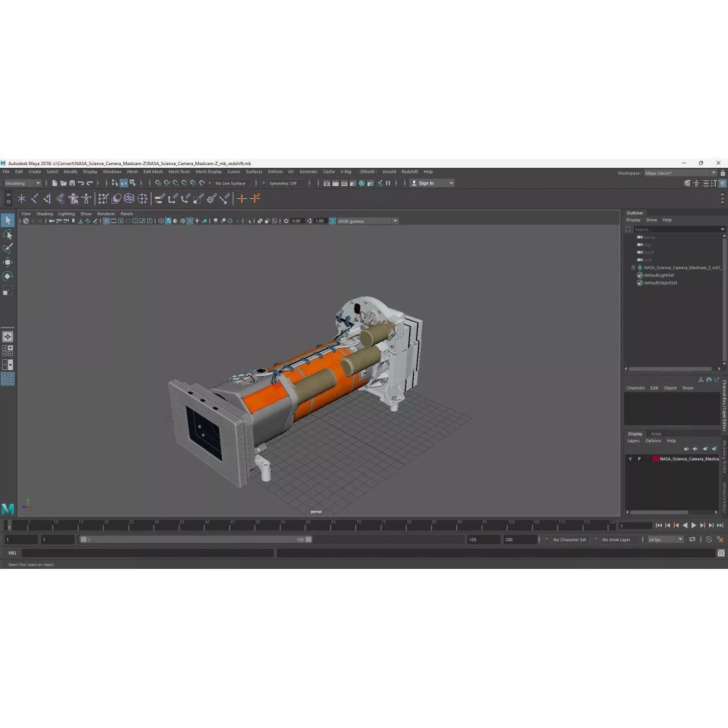This screenshot has height=728, width=728.
Task: Undo the last action
Action: coord(81,183)
